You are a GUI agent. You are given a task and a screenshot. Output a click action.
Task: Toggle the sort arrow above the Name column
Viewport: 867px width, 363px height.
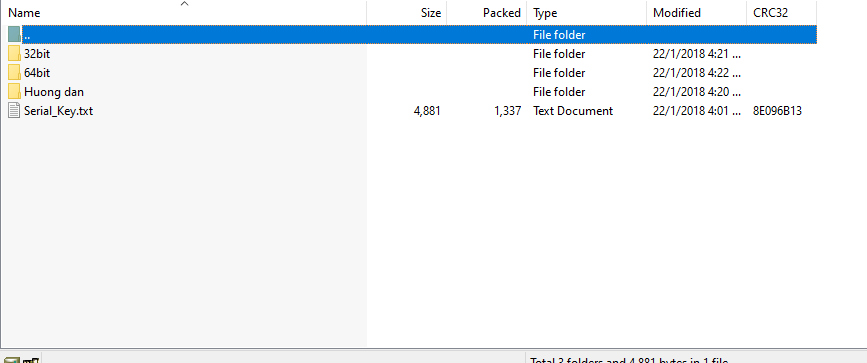coord(185,4)
